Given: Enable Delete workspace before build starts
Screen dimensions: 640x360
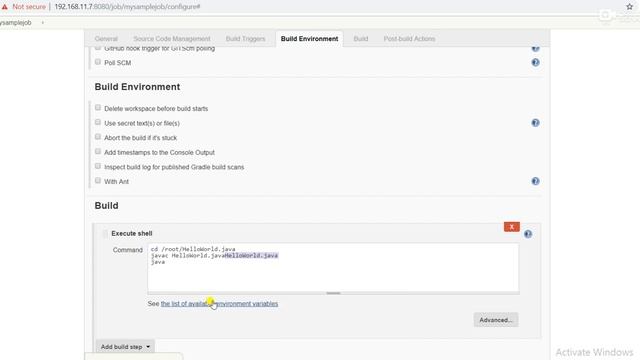Looking at the screenshot, I should coord(98,108).
